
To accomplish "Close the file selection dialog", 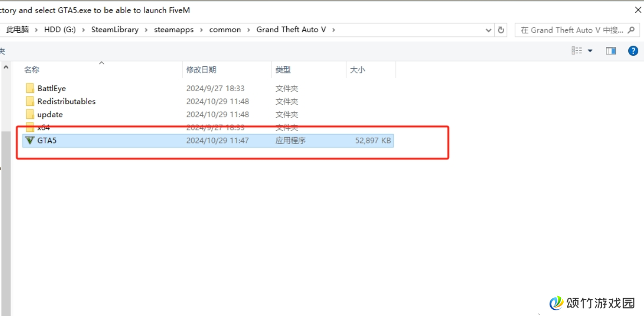I will click(x=638, y=9).
